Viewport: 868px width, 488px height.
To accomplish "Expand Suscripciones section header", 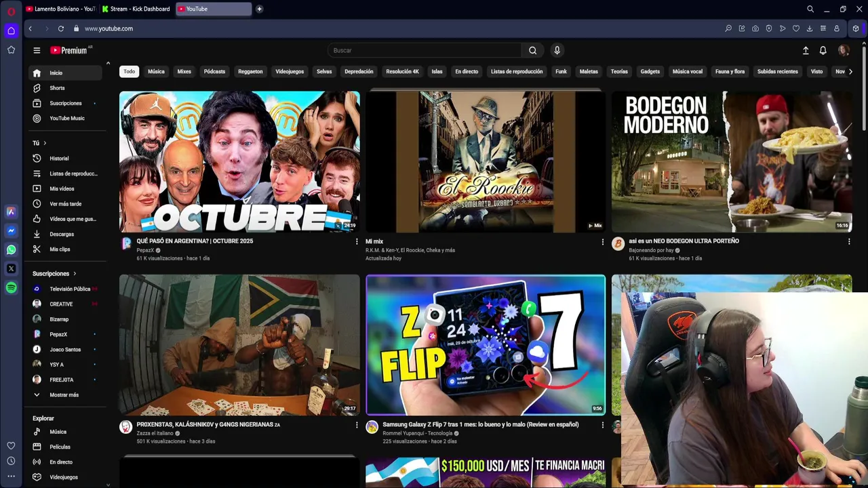I will click(54, 274).
